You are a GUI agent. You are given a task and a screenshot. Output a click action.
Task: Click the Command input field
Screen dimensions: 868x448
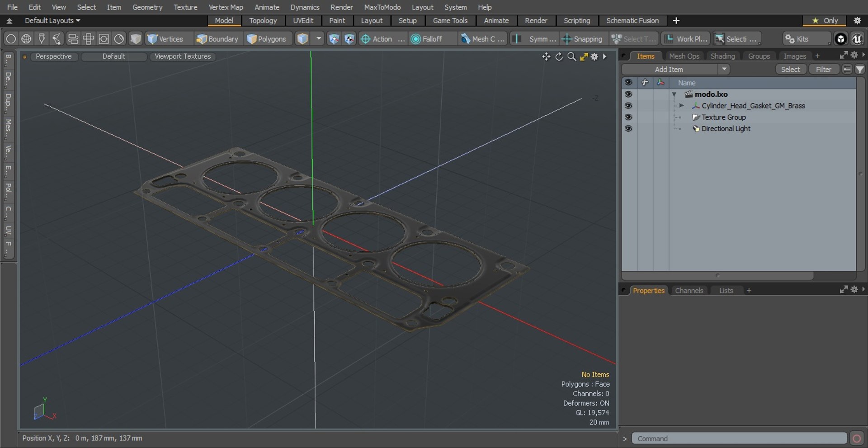coord(739,439)
